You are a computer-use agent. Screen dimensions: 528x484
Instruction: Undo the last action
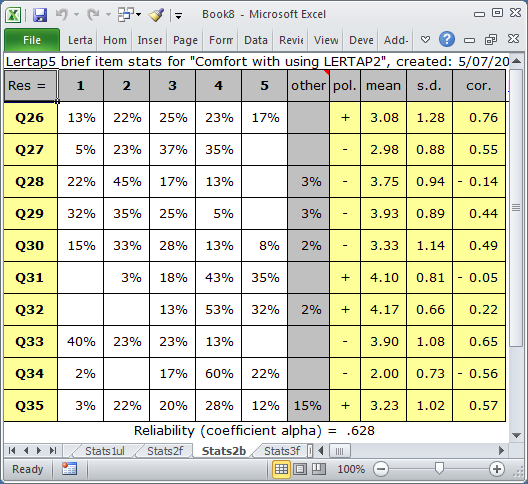click(x=62, y=14)
